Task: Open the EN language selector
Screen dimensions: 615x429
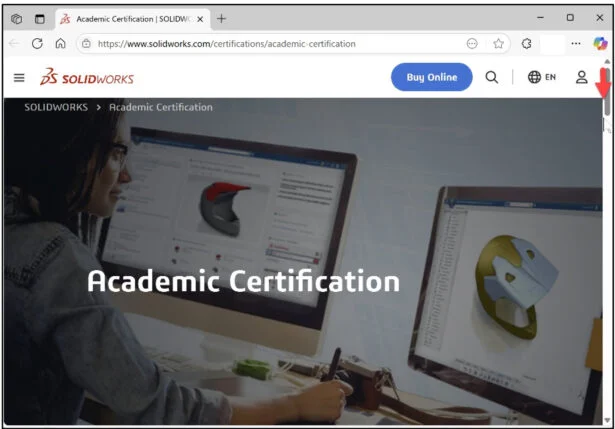Action: pyautogui.click(x=542, y=77)
